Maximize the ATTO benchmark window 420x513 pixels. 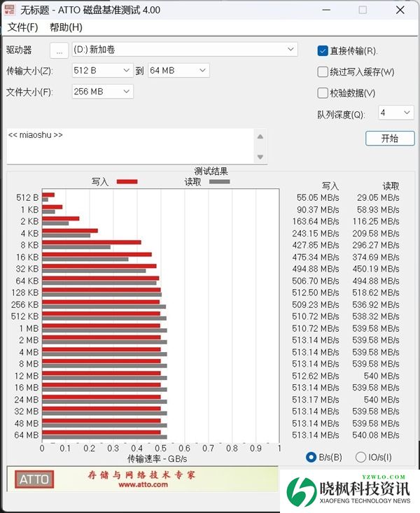(x=363, y=10)
